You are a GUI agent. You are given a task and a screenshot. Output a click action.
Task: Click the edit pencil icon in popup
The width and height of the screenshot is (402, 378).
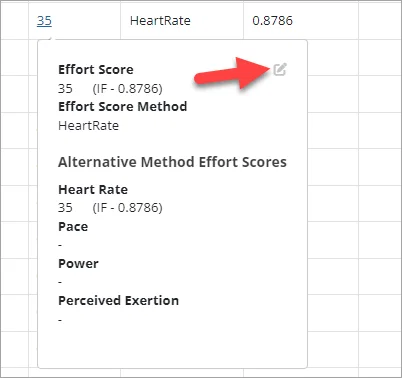(280, 69)
